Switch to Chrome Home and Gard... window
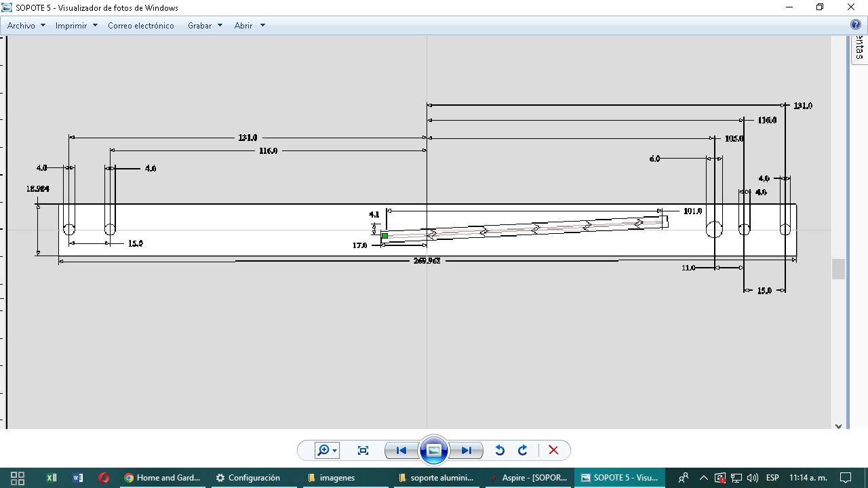Viewport: 868px width, 488px height. [162, 478]
